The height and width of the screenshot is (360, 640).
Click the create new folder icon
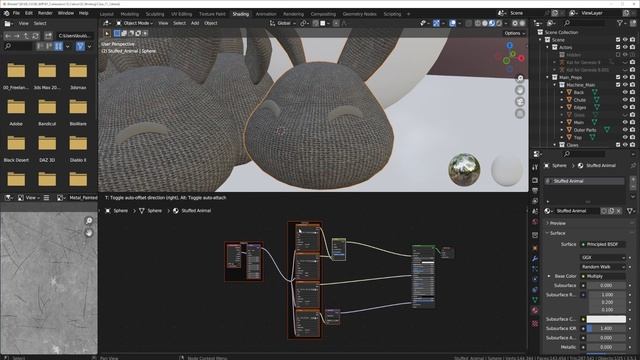tap(48, 36)
